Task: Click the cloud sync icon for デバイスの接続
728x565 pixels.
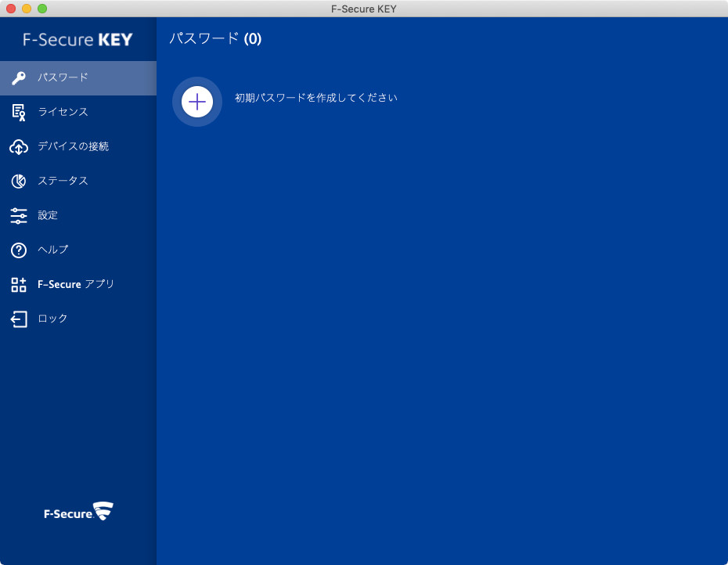Action: pos(19,146)
